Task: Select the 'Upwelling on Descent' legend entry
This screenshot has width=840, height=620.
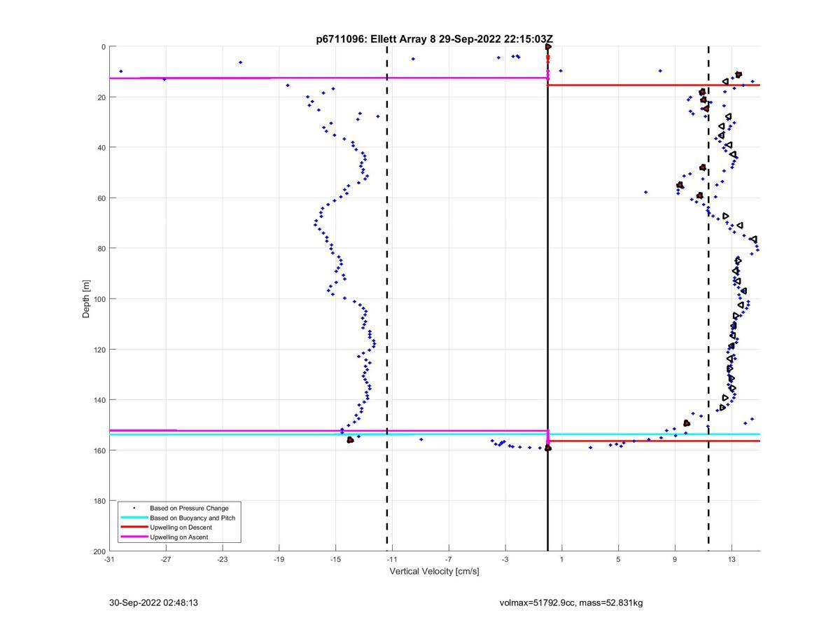Action: click(181, 528)
